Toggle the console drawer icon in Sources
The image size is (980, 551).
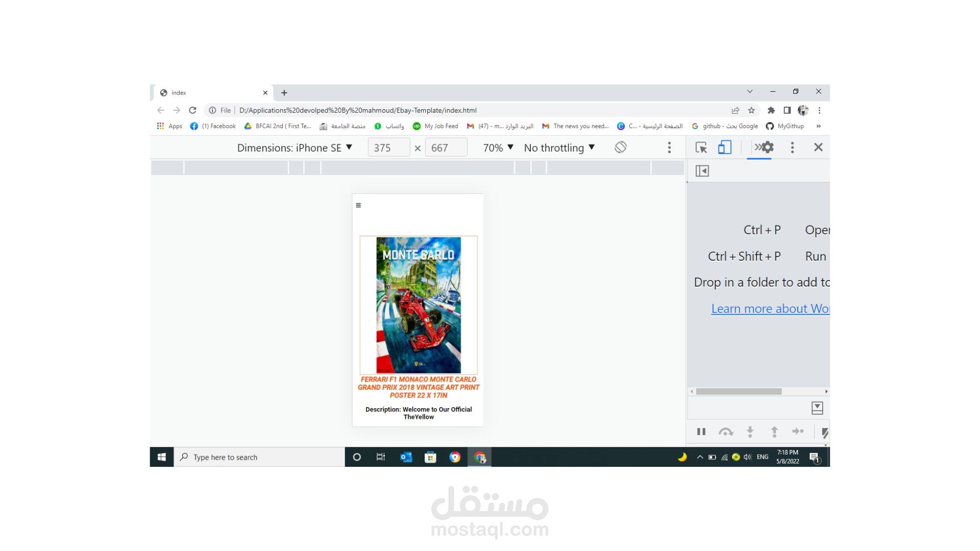click(x=817, y=408)
